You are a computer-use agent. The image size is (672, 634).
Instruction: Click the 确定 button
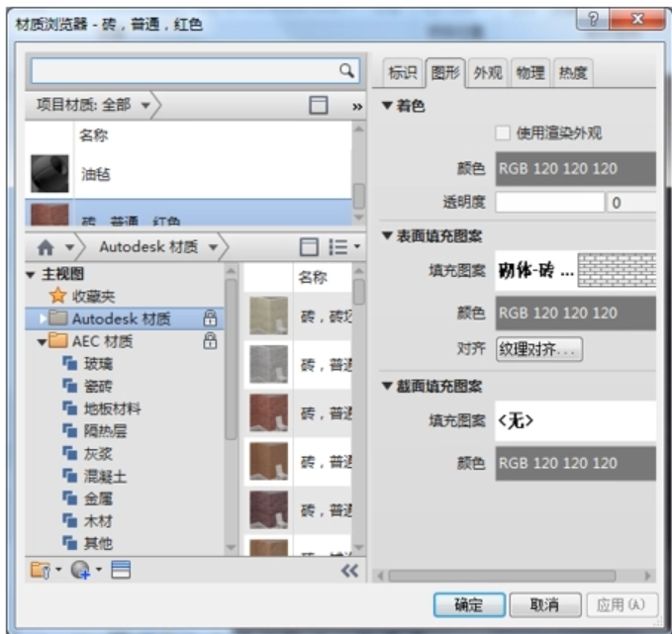(469, 605)
